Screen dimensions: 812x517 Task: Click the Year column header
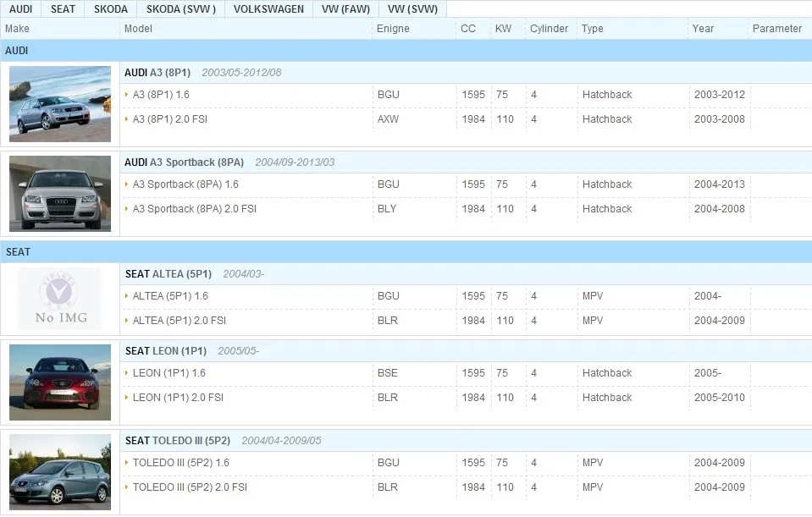[x=704, y=29]
